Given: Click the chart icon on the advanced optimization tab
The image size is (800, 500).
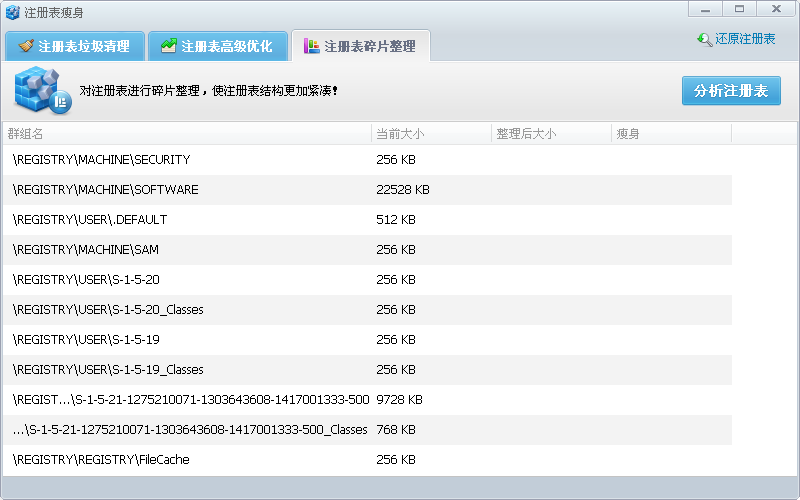Looking at the screenshot, I should 168,45.
